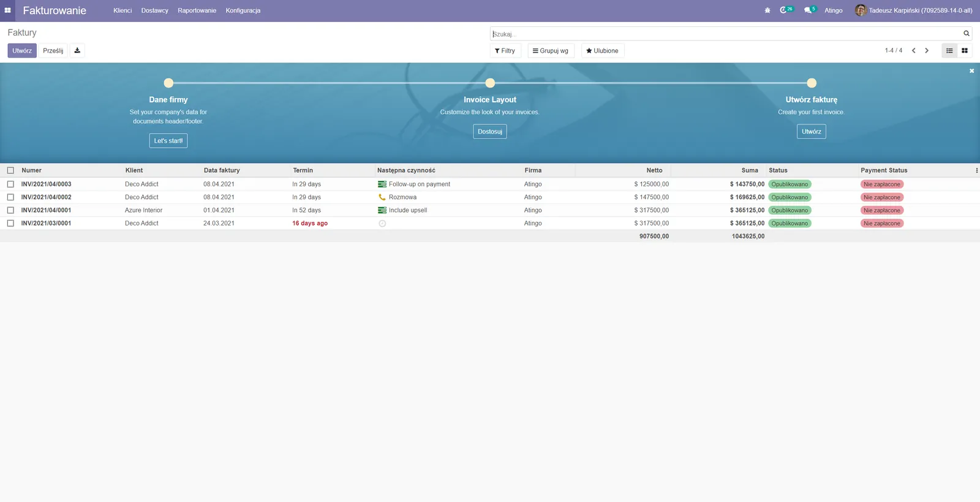Focus the Szukaj search field

coord(726,34)
